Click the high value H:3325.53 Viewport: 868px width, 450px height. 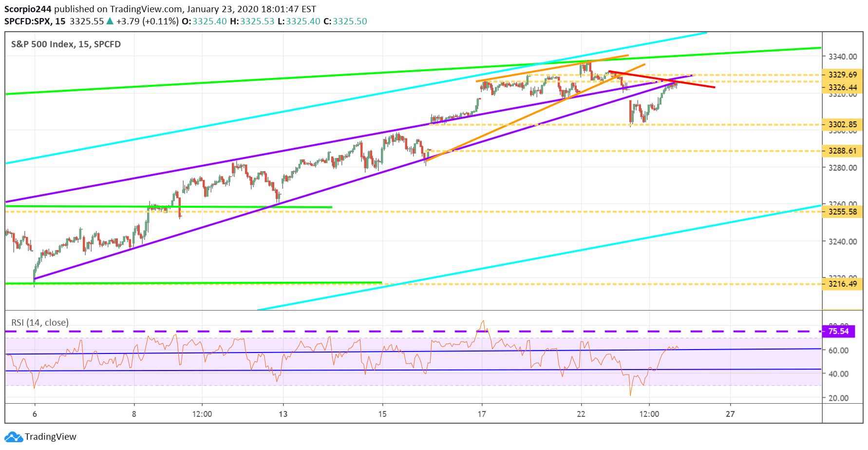tap(252, 21)
